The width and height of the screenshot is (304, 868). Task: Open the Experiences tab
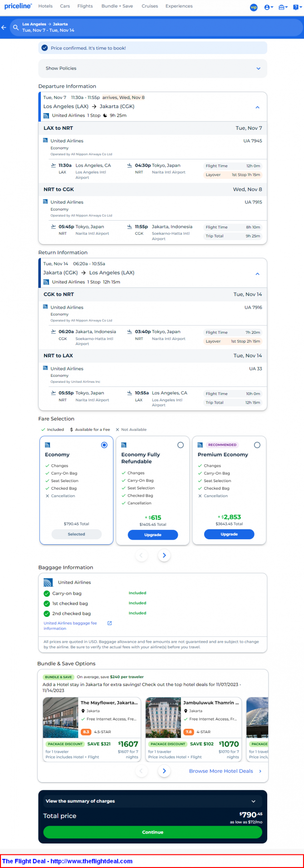pyautogui.click(x=179, y=6)
